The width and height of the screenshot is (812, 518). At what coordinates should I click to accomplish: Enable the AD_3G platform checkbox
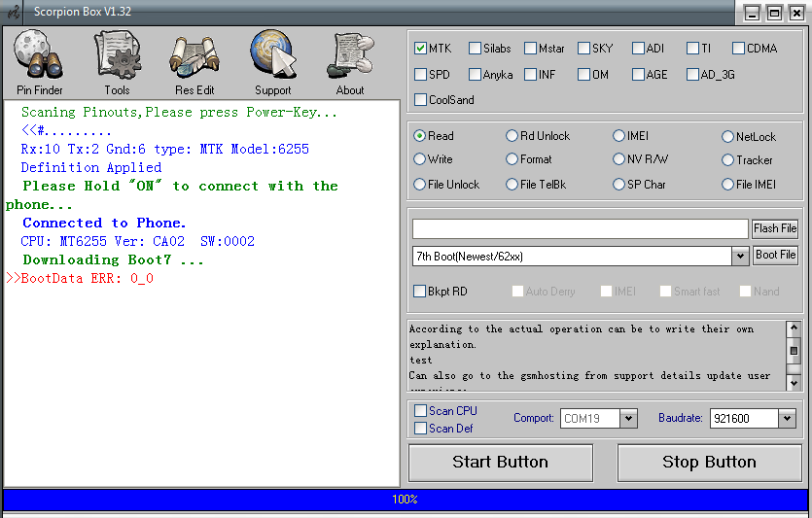692,75
